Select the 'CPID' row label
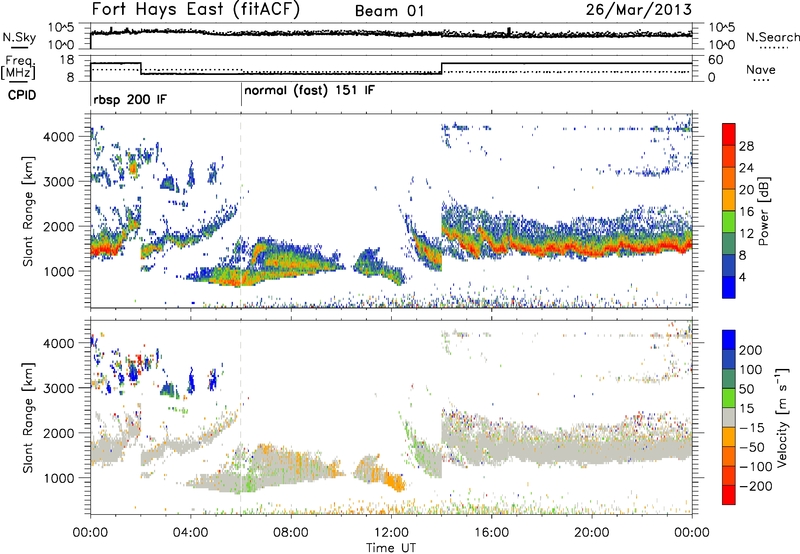Viewport: 800px width, 554px height. [22, 95]
